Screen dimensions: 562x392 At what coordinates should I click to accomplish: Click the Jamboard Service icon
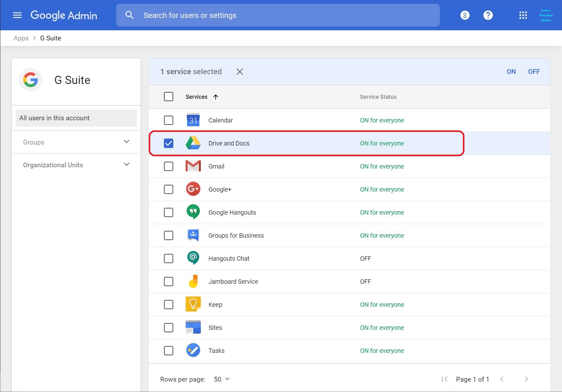point(193,281)
